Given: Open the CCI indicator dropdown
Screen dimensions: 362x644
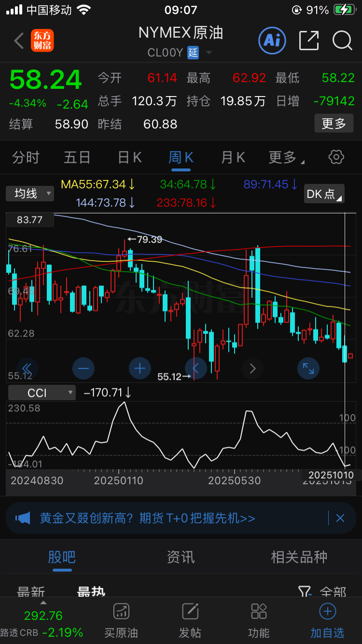Looking at the screenshot, I should [x=42, y=392].
